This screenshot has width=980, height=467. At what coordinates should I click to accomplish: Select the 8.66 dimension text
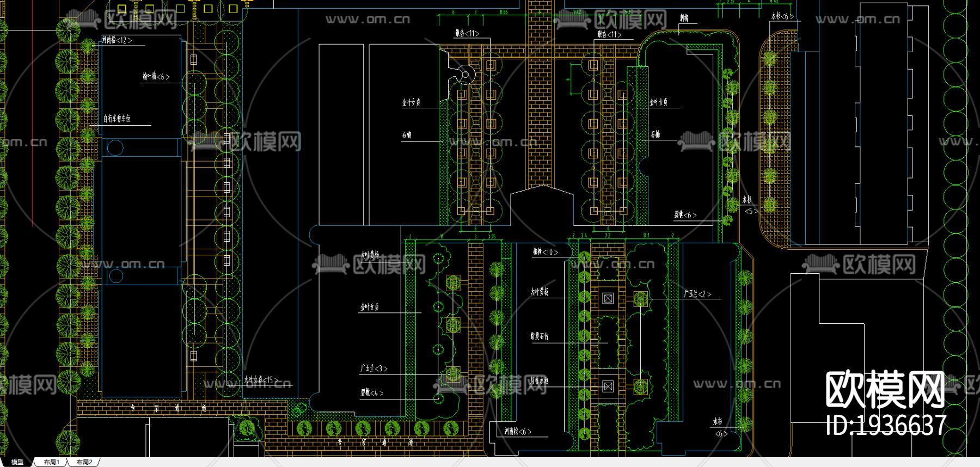[504, 12]
